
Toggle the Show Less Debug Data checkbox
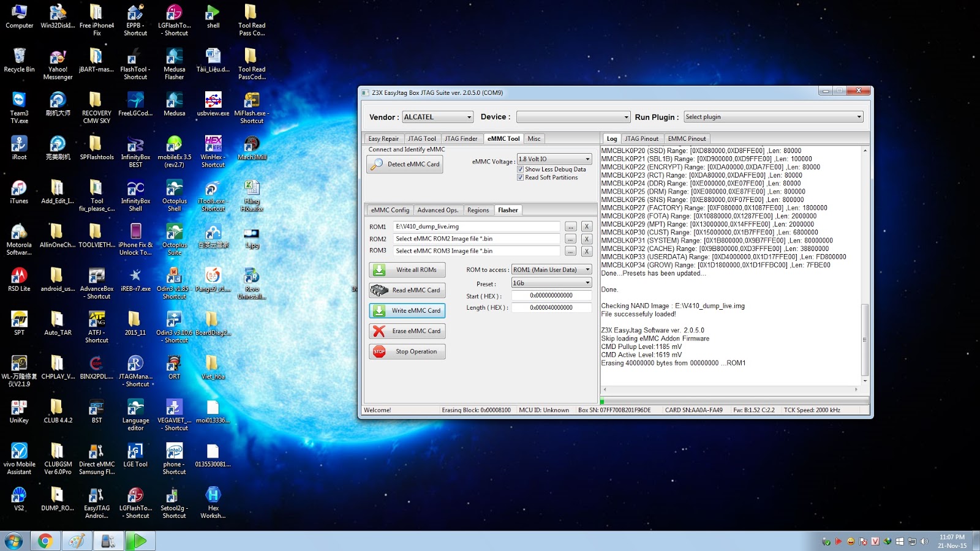(x=521, y=170)
